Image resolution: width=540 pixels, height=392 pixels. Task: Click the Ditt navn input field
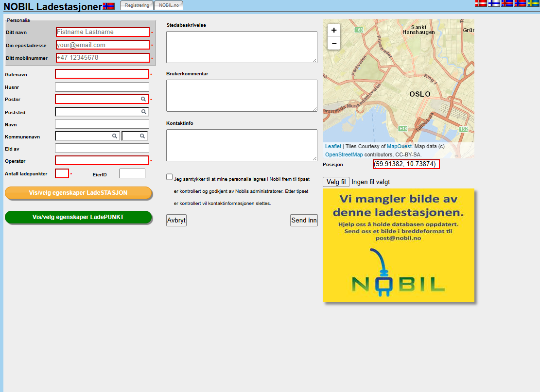[x=103, y=32]
